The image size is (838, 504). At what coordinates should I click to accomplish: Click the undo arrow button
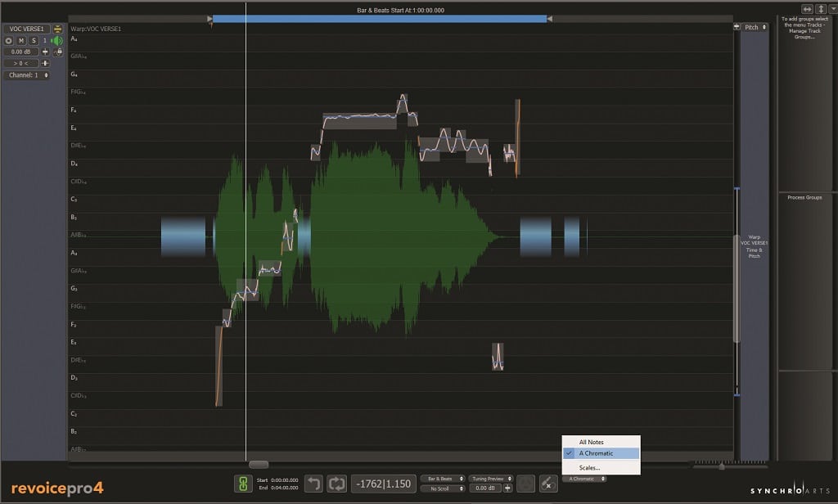pos(313,484)
